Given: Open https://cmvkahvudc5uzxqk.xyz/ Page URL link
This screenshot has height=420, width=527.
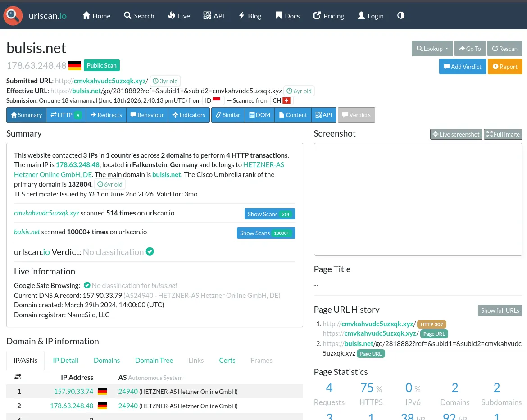Looking at the screenshot, I should point(370,333).
